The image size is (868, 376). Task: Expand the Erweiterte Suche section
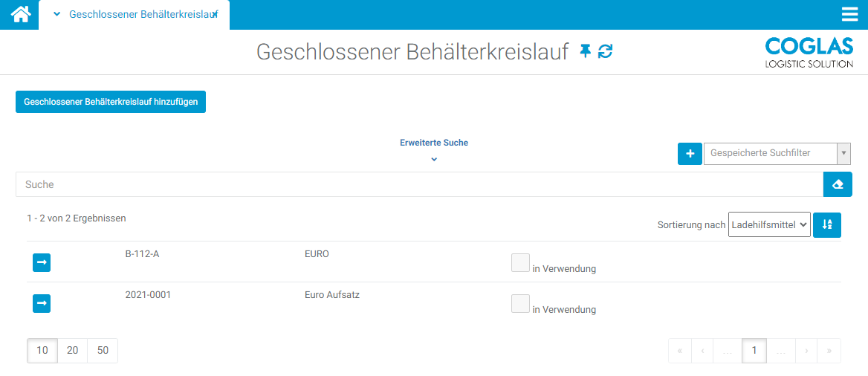434,149
